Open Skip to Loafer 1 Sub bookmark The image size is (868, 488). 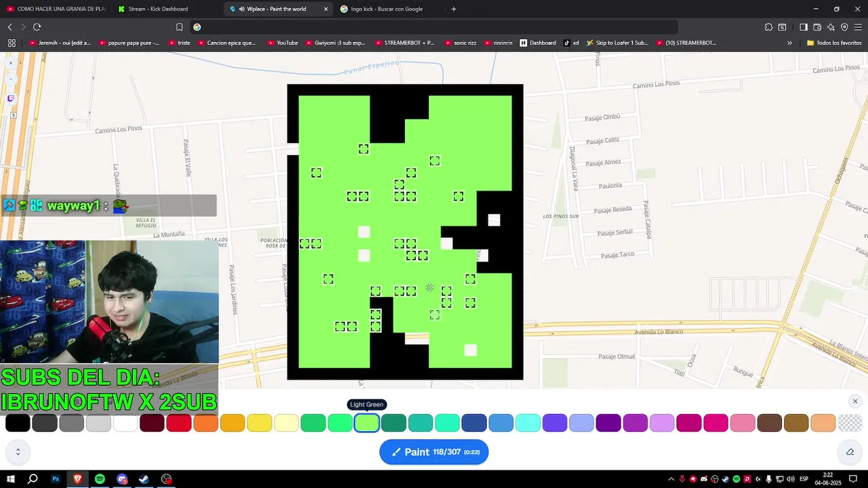[x=618, y=43]
